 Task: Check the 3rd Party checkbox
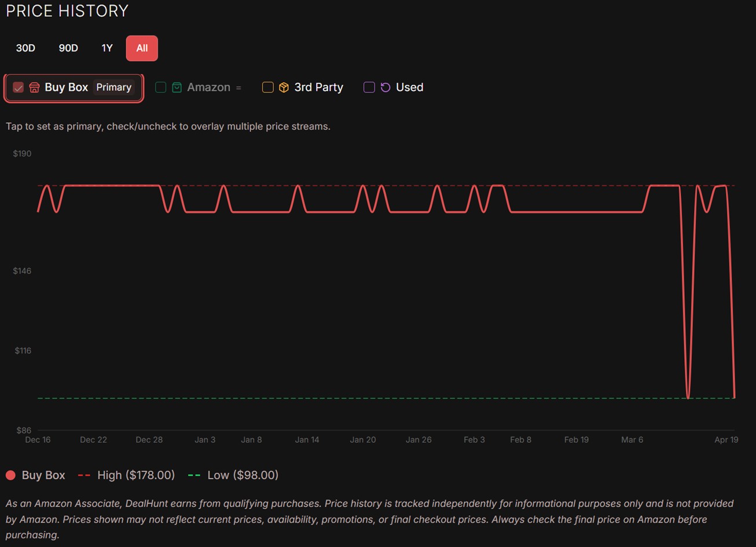(x=267, y=87)
